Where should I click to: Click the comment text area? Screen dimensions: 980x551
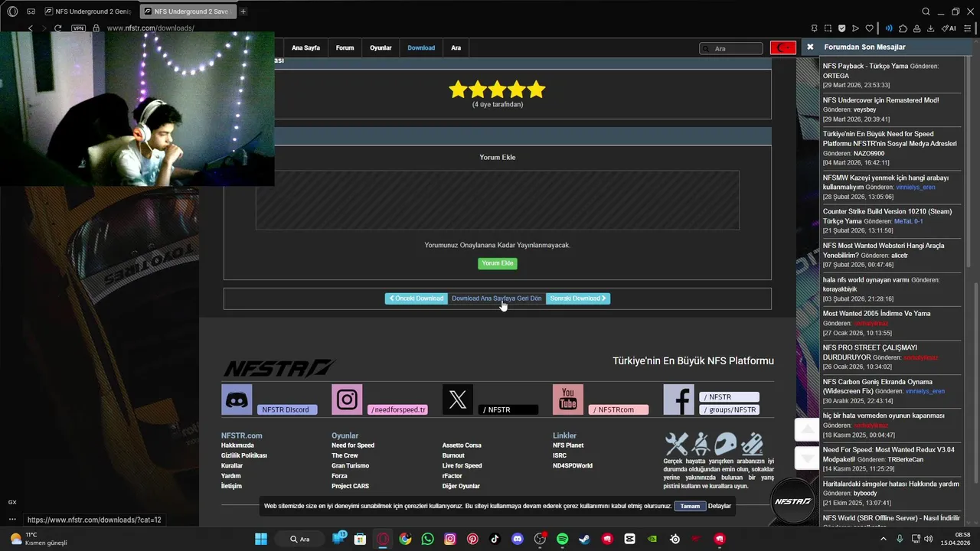pyautogui.click(x=498, y=200)
